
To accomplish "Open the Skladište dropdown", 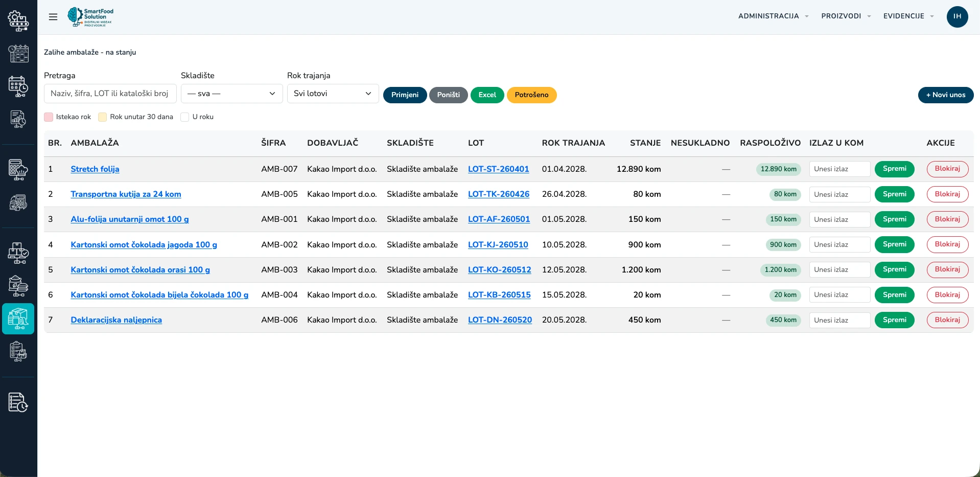I will (x=232, y=94).
